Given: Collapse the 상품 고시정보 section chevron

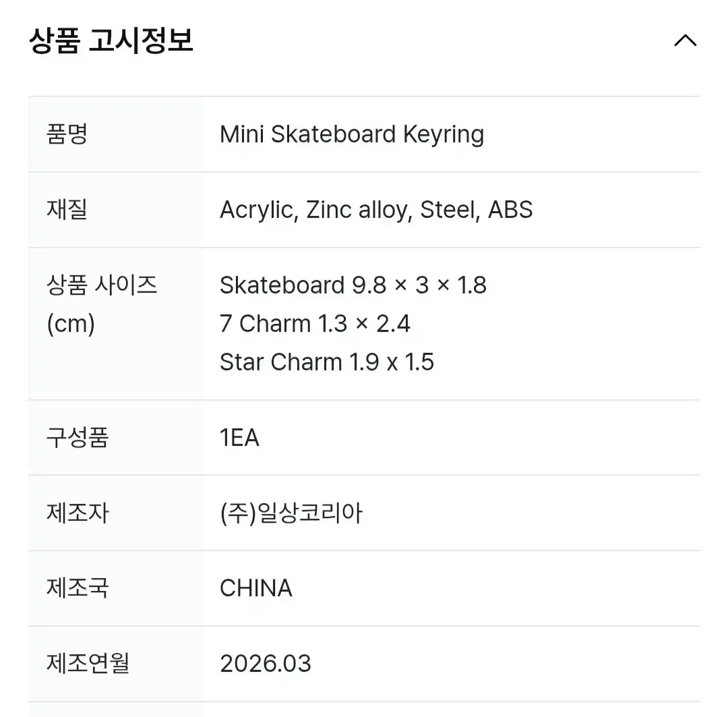Looking at the screenshot, I should (685, 40).
